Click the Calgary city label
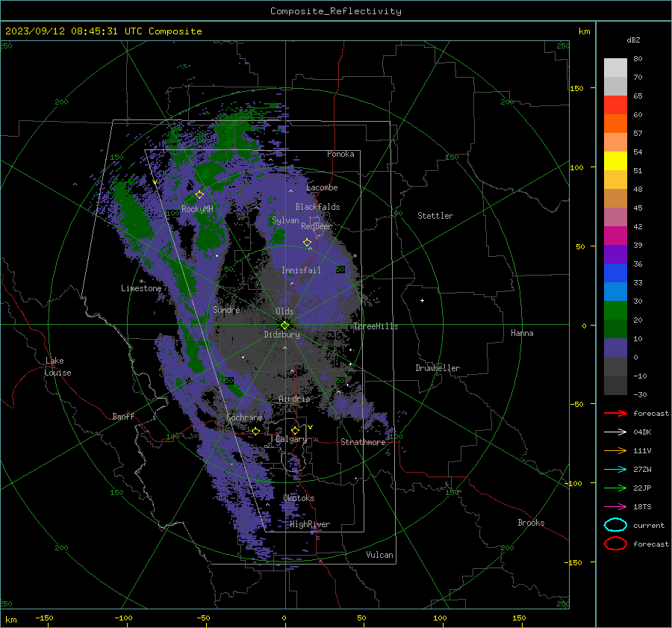 click(x=291, y=439)
